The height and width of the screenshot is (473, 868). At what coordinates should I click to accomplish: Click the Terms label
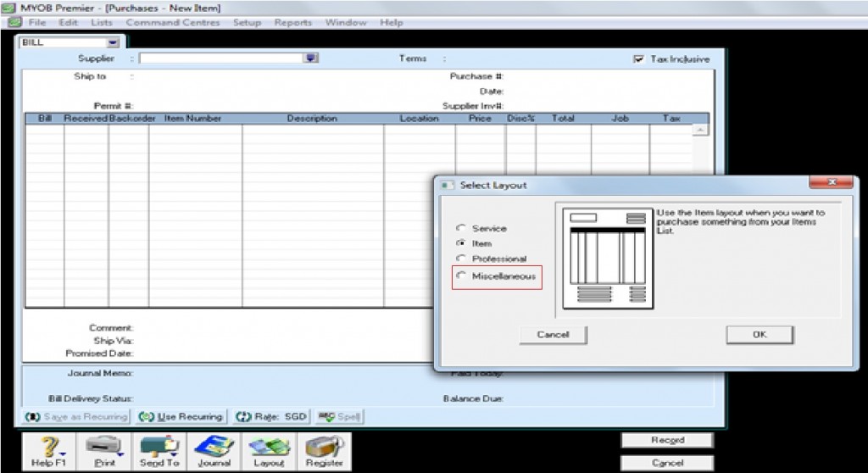[413, 58]
